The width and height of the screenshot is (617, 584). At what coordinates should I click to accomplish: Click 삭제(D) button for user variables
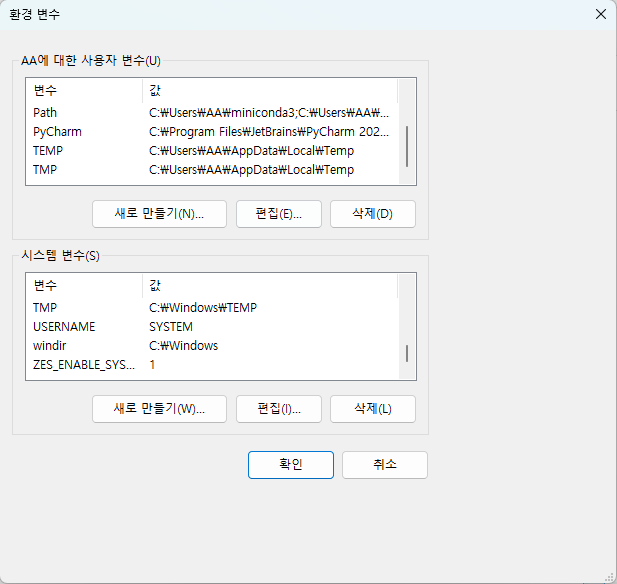[373, 214]
